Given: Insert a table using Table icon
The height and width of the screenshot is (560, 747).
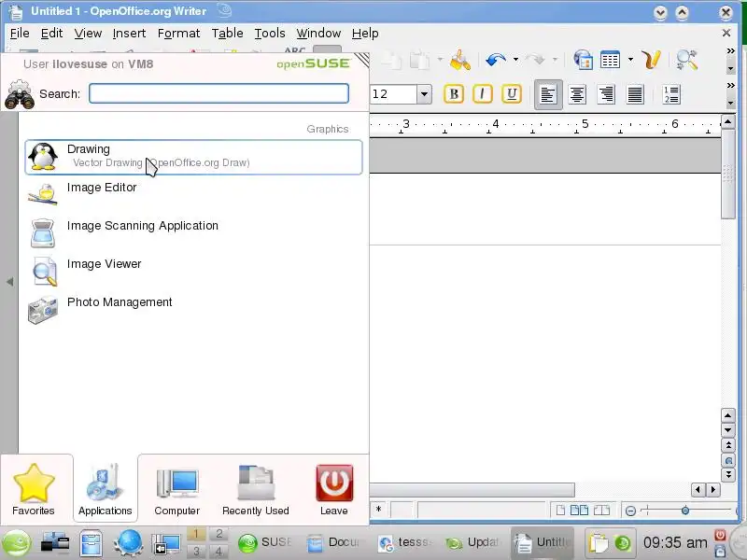Looking at the screenshot, I should [x=610, y=61].
